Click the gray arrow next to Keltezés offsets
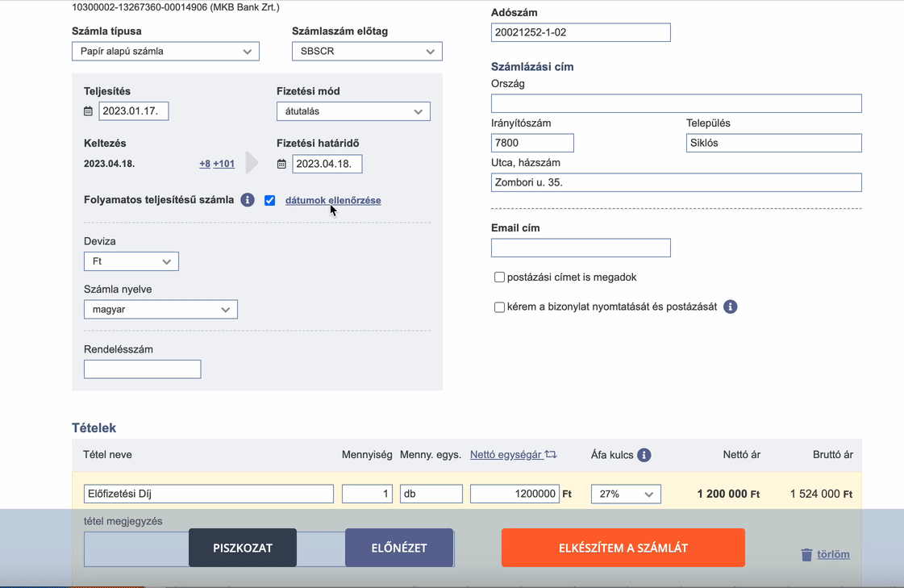Viewport: 904px width, 588px height. point(252,163)
